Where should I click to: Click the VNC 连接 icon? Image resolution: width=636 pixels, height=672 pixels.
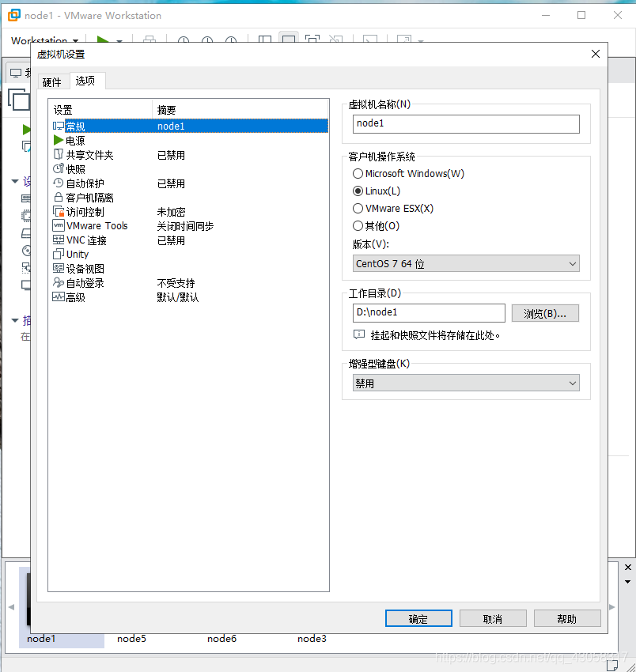59,240
